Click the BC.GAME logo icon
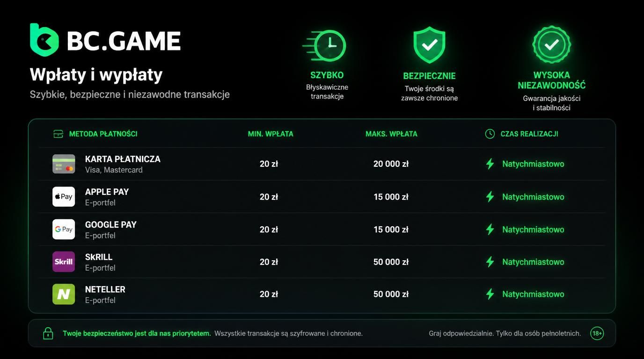This screenshot has width=644, height=359. [x=44, y=40]
